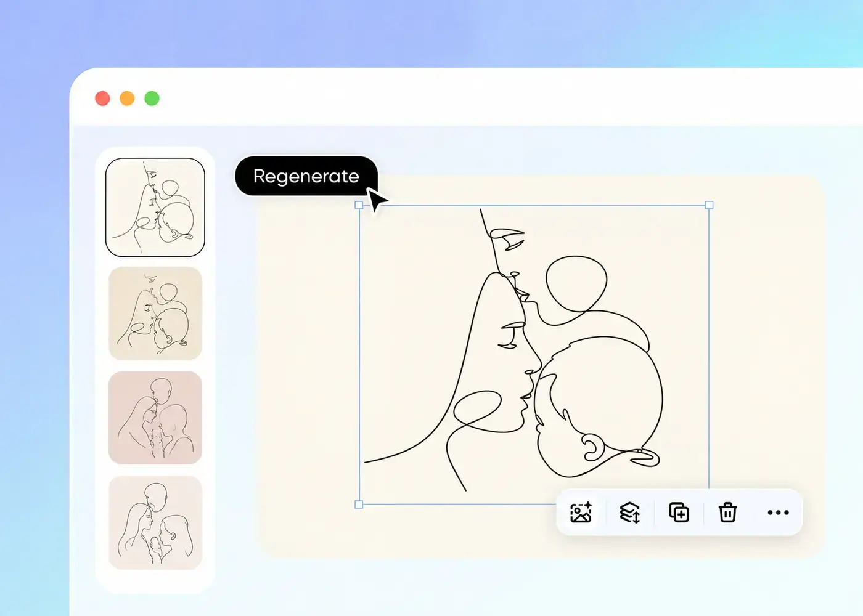Minimize the window with the yellow button
This screenshot has width=863, height=616.
tap(127, 99)
